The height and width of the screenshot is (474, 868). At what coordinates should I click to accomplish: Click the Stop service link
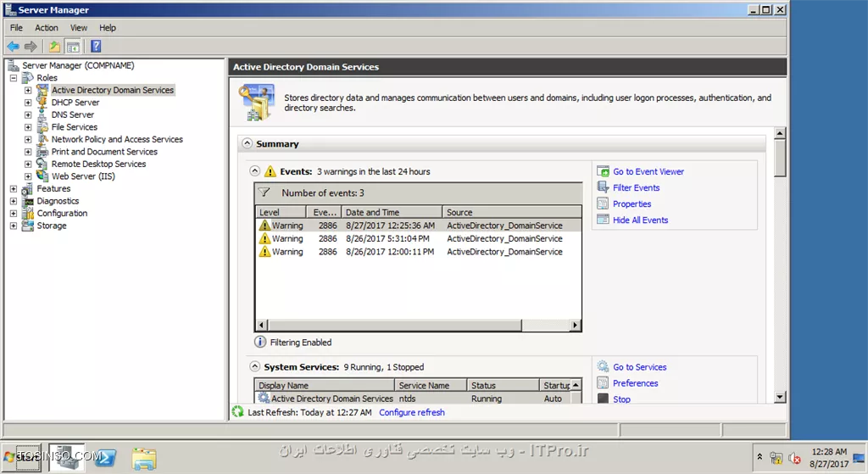pos(621,399)
